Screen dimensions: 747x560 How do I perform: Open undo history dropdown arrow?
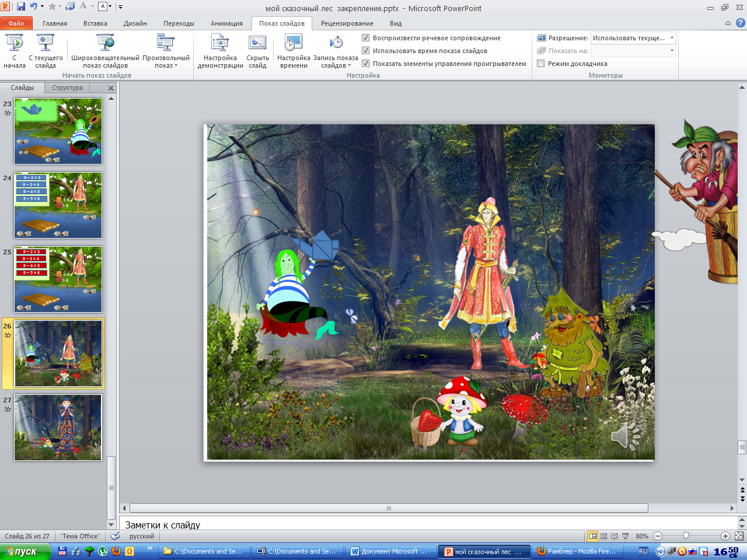41,7
